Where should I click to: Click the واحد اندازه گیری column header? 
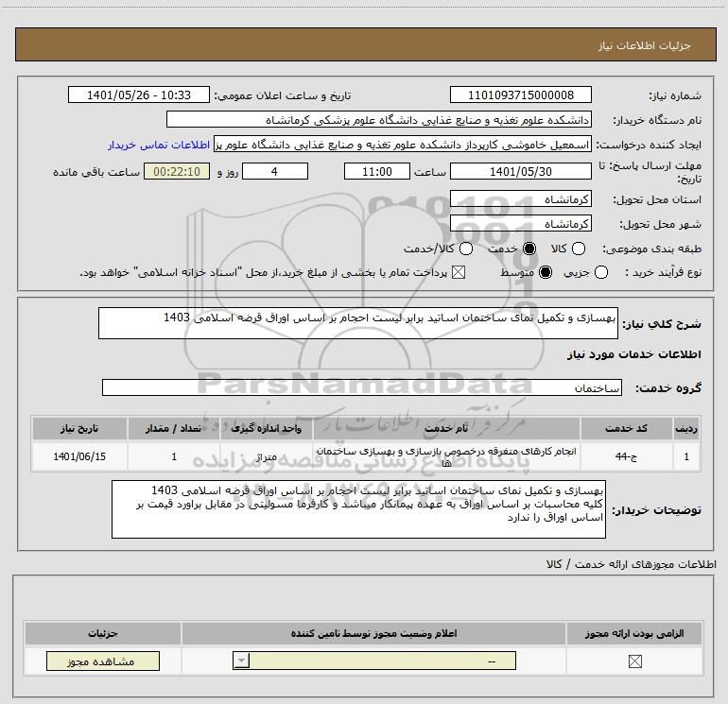coord(266,428)
